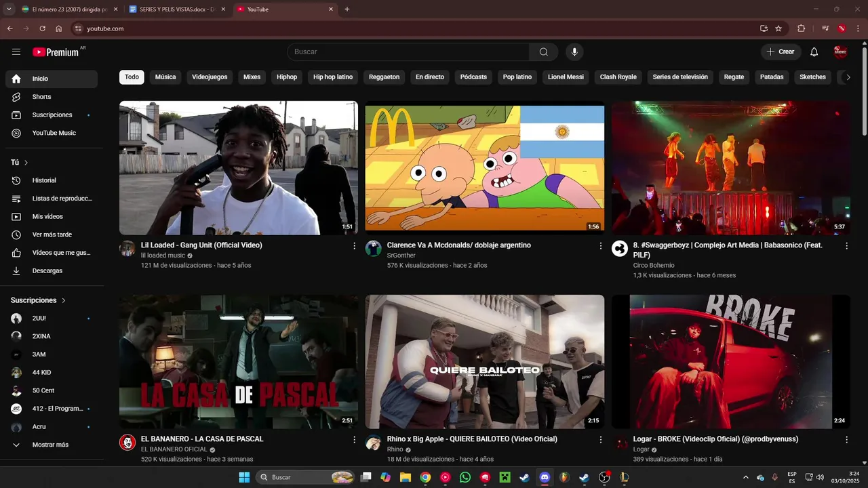The height and width of the screenshot is (488, 868).
Task: Show more filter chips arrow
Action: pyautogui.click(x=848, y=77)
